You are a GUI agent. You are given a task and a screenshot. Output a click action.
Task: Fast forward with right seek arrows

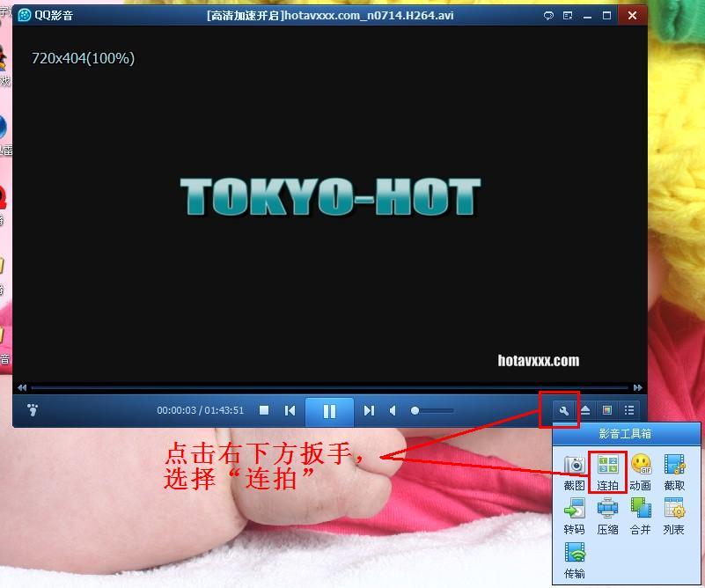pyautogui.click(x=637, y=387)
